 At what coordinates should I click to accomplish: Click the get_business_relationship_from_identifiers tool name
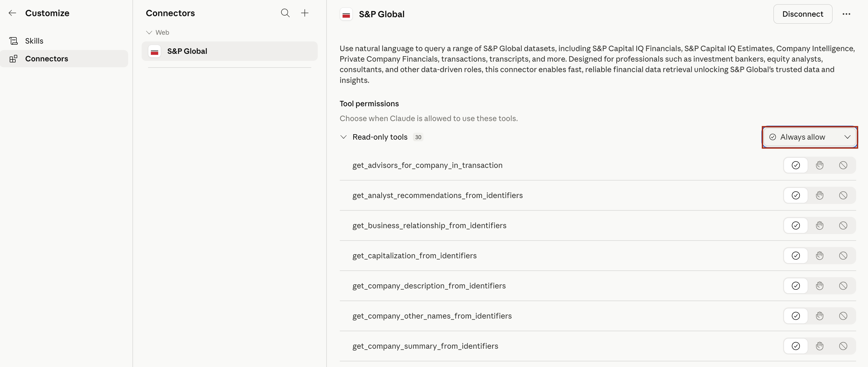pos(429,225)
